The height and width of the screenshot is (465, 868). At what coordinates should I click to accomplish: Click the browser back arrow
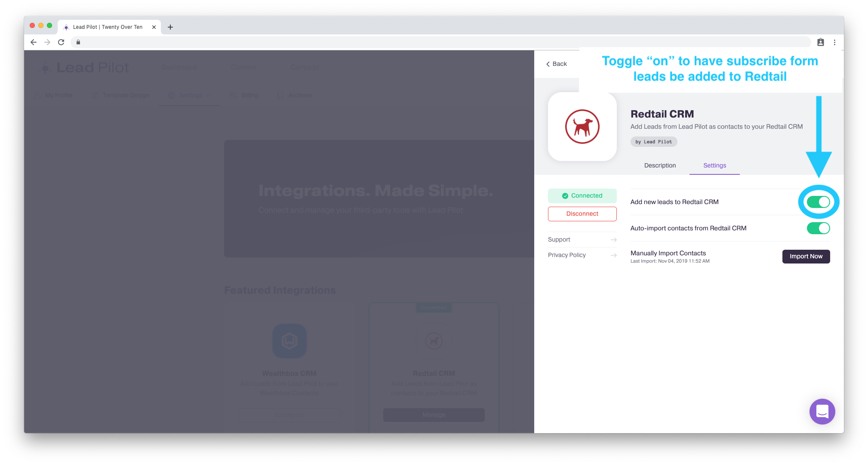[34, 42]
